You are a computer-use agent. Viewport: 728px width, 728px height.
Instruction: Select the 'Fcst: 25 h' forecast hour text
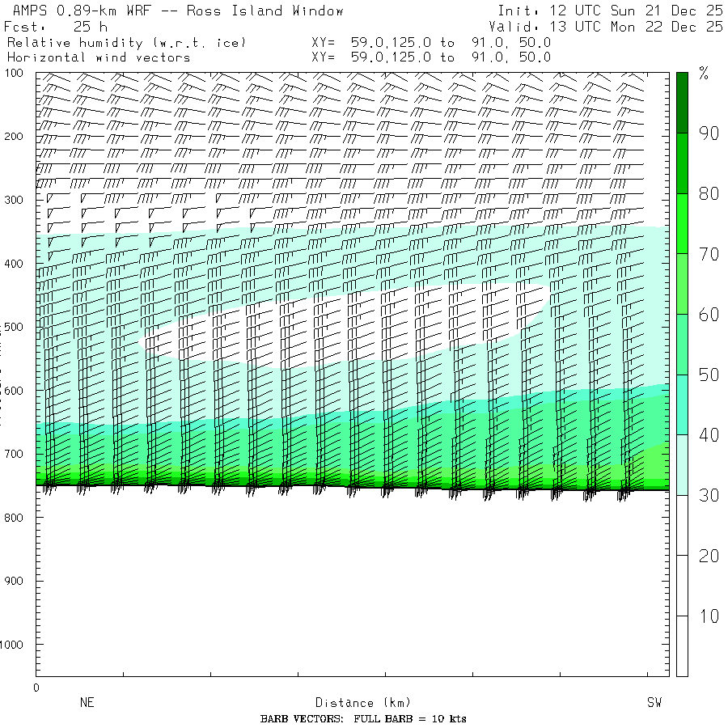click(x=56, y=27)
